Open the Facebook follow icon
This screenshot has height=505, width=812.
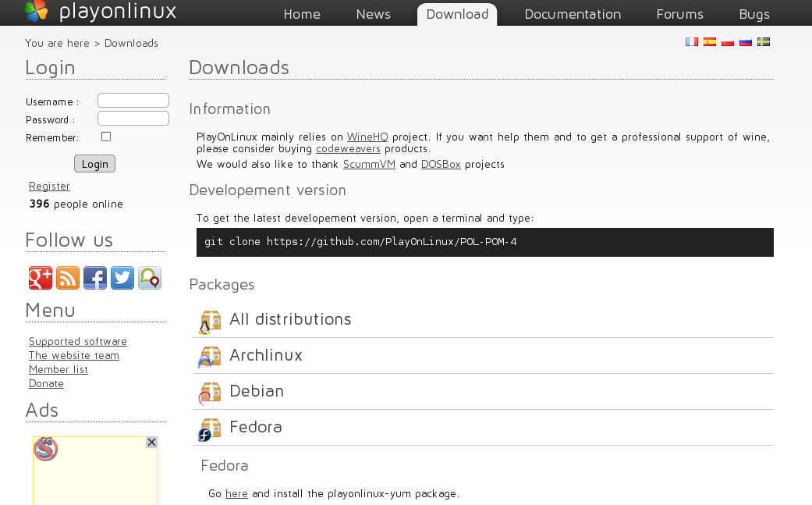[x=95, y=278]
